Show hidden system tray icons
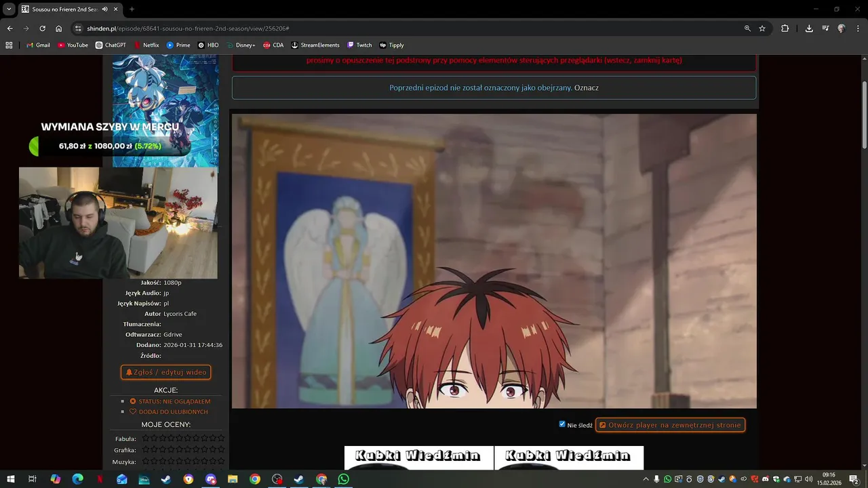The width and height of the screenshot is (868, 488). 646,479
